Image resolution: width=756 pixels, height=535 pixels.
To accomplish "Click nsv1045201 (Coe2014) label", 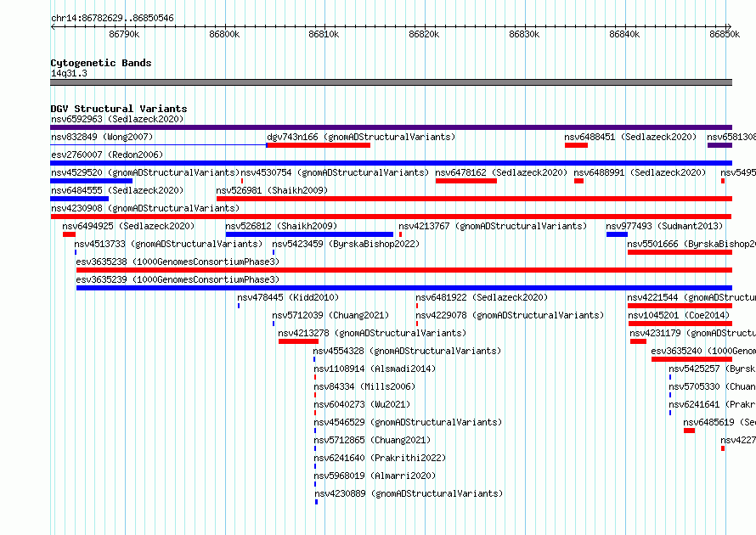I will [679, 315].
